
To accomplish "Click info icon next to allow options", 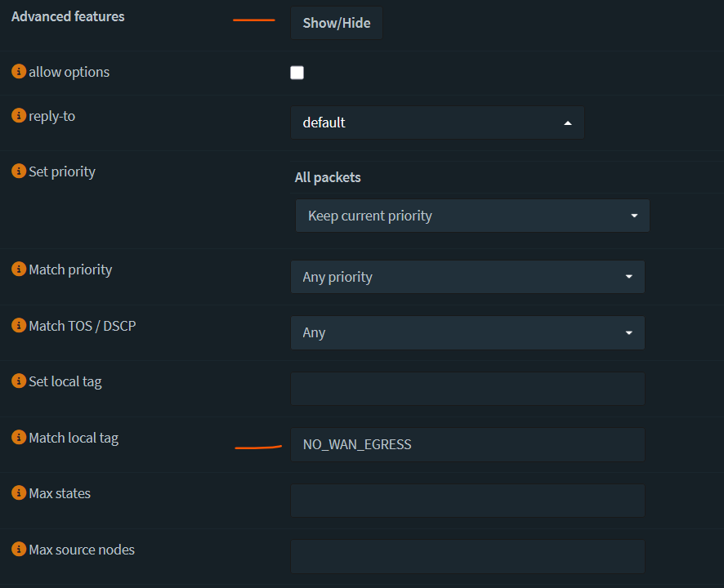I will (19, 72).
